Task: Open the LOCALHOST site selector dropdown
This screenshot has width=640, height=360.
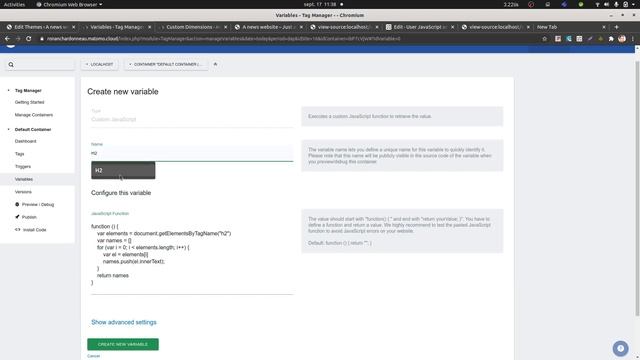Action: coord(100,64)
